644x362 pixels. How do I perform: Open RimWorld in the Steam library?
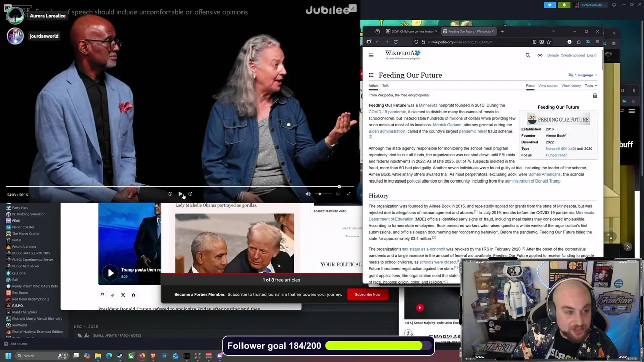tap(19, 325)
